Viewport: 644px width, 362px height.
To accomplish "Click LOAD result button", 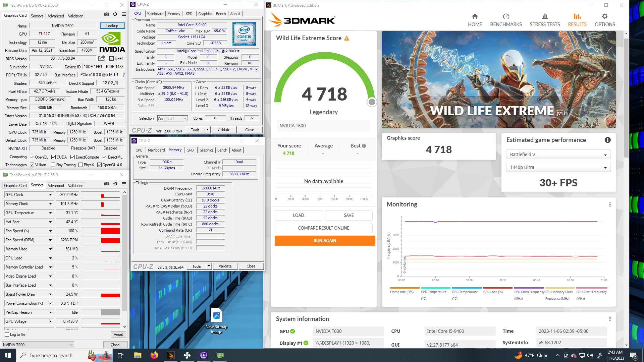I will tap(298, 215).
